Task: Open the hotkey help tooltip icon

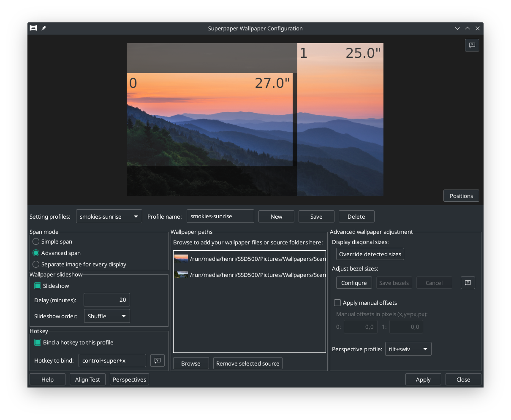Action: pos(157,360)
